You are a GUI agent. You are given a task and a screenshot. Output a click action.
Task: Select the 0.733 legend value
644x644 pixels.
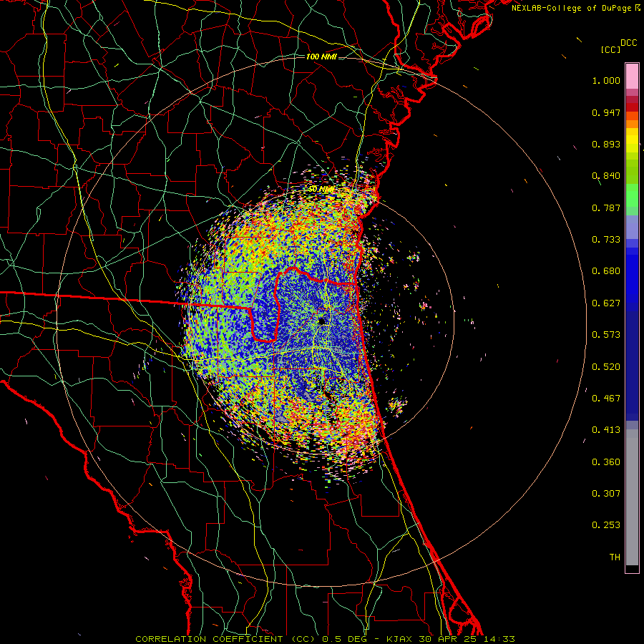606,240
